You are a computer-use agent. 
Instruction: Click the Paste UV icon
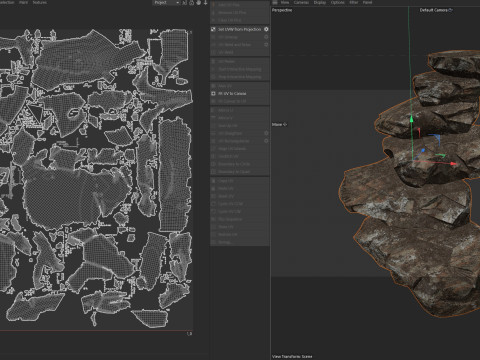pos(213,188)
